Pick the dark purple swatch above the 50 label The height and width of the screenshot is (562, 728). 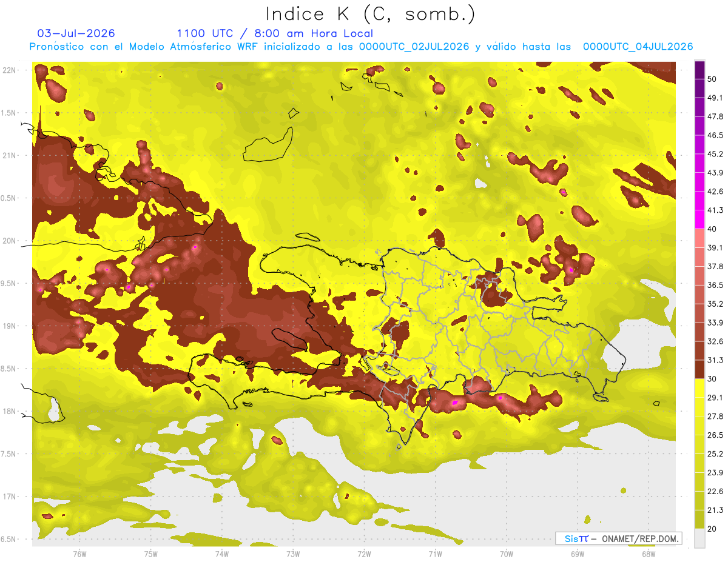(x=700, y=70)
